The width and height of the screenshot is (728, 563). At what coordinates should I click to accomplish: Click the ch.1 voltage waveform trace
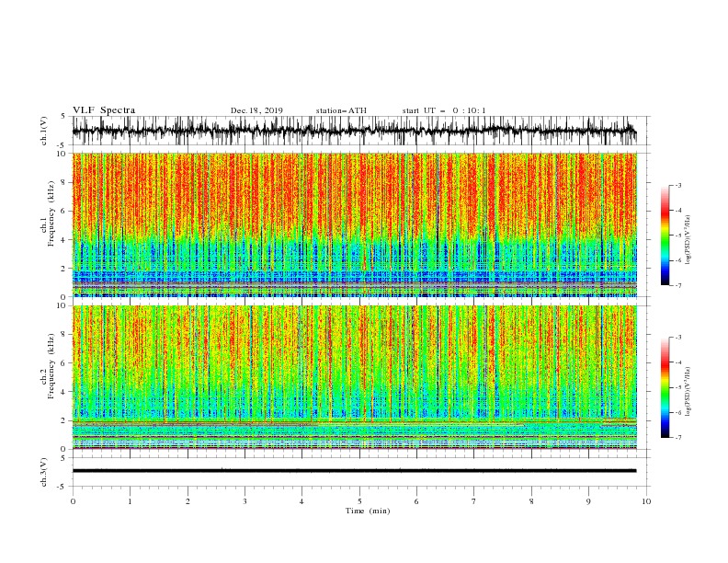(x=354, y=131)
